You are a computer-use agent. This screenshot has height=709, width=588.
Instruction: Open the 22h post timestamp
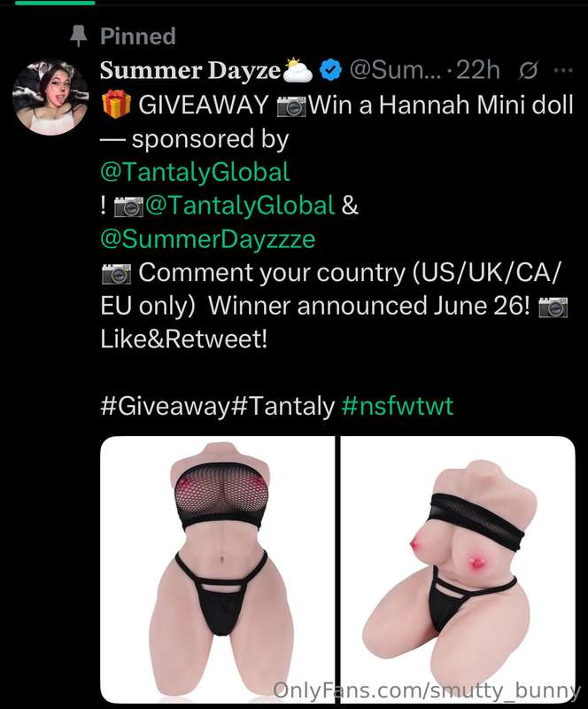(x=477, y=70)
